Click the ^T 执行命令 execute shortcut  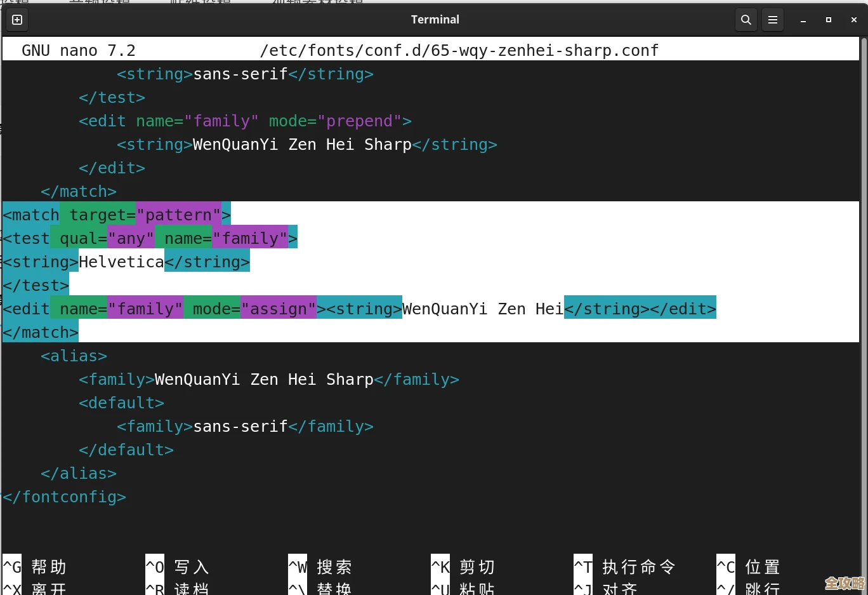(x=625, y=566)
